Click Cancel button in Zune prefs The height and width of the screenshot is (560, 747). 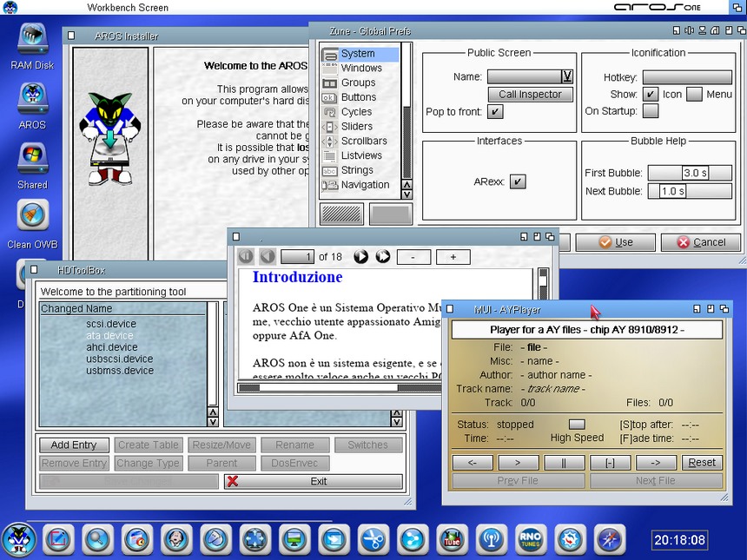pos(701,242)
